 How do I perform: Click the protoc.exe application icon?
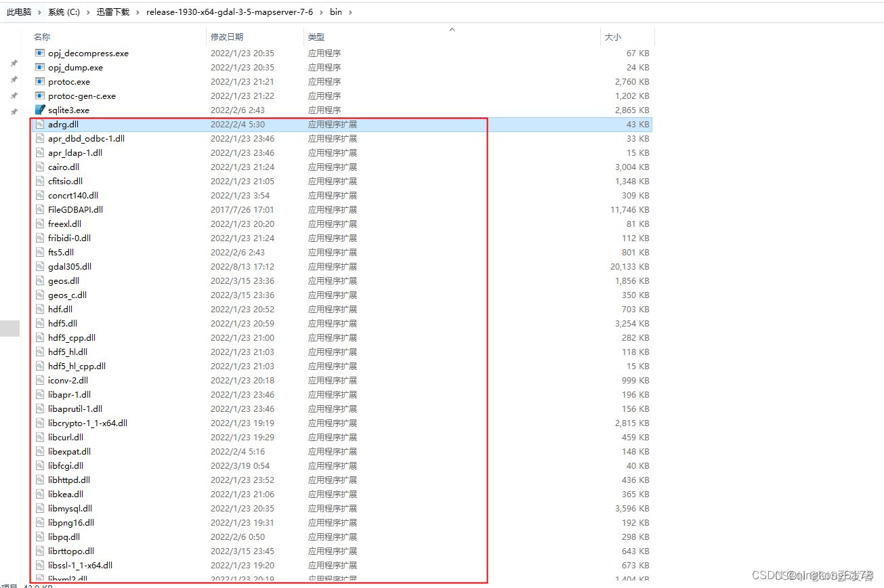click(x=41, y=81)
